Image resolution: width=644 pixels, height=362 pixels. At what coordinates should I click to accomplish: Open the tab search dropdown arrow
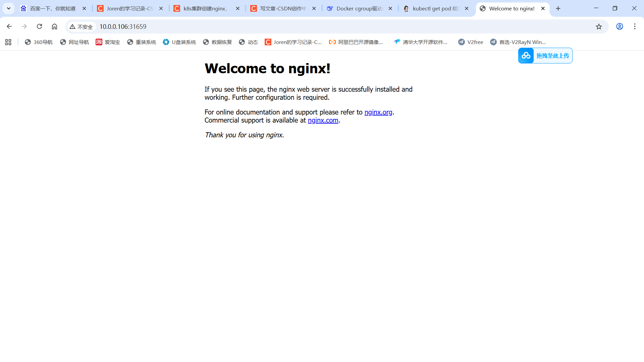pos(9,8)
